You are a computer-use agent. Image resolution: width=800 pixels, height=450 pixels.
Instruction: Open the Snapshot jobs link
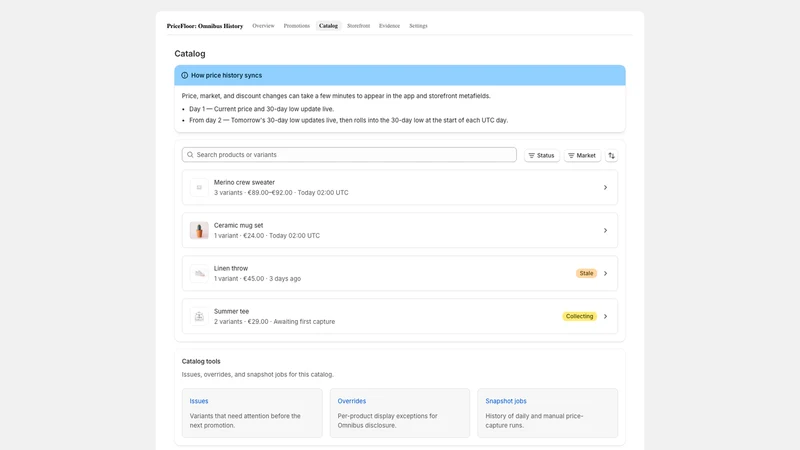pyautogui.click(x=506, y=401)
